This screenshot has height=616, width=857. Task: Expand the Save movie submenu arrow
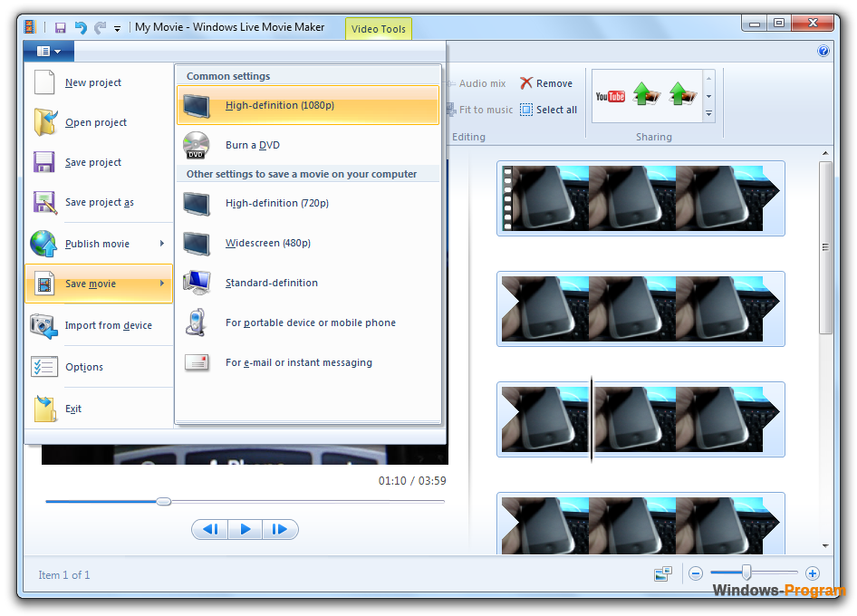pos(162,284)
